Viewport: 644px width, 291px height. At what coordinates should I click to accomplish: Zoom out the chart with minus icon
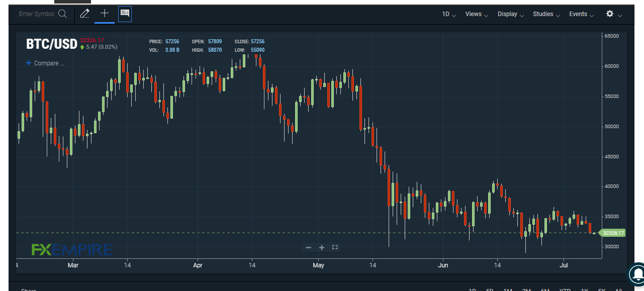[x=309, y=247]
